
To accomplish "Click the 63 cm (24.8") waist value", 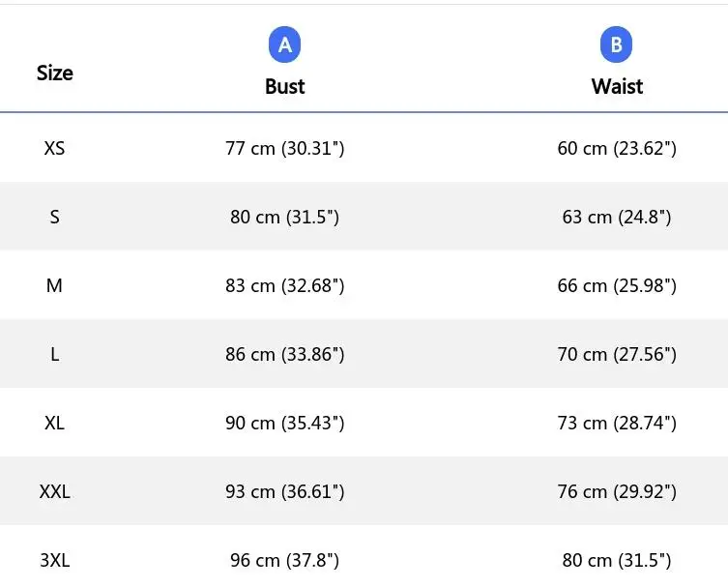I will tap(617, 217).
